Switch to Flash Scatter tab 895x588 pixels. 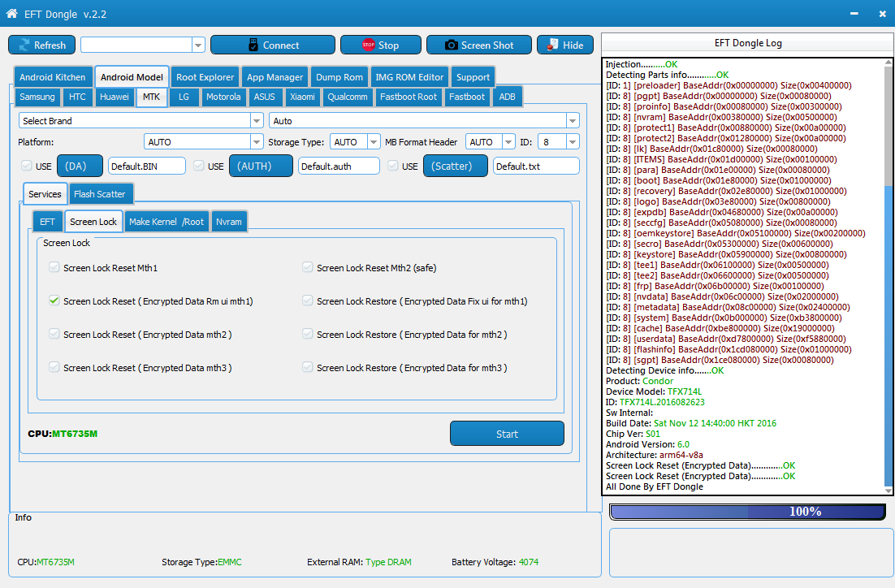[101, 194]
